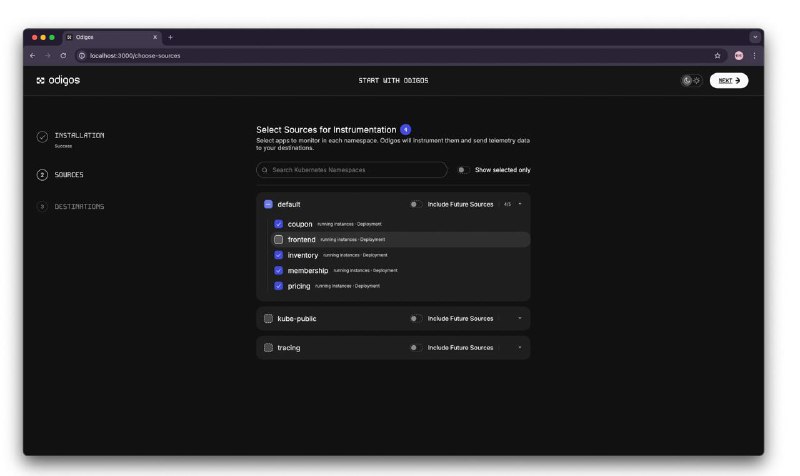Click the pricing source name
Image resolution: width=800 pixels, height=476 pixels.
pos(299,286)
